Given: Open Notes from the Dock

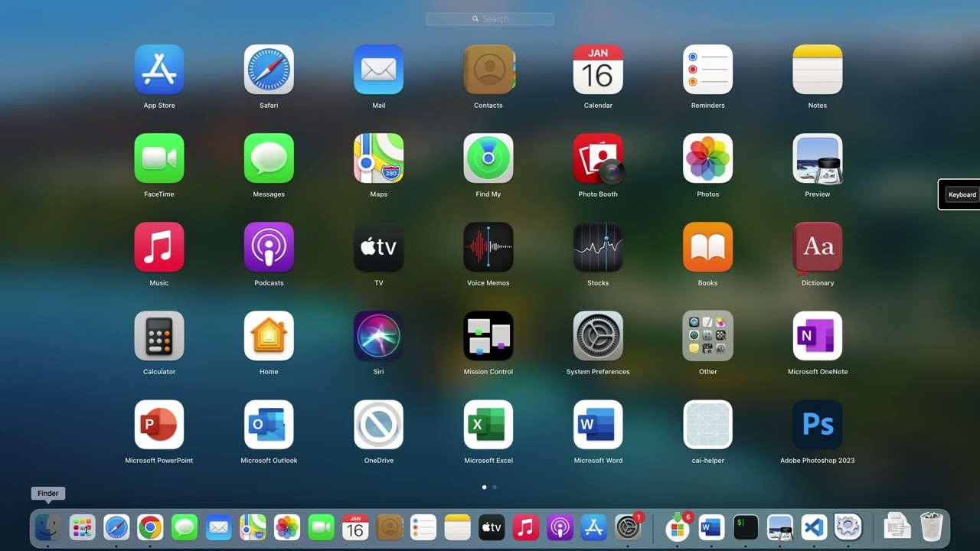Looking at the screenshot, I should (457, 527).
